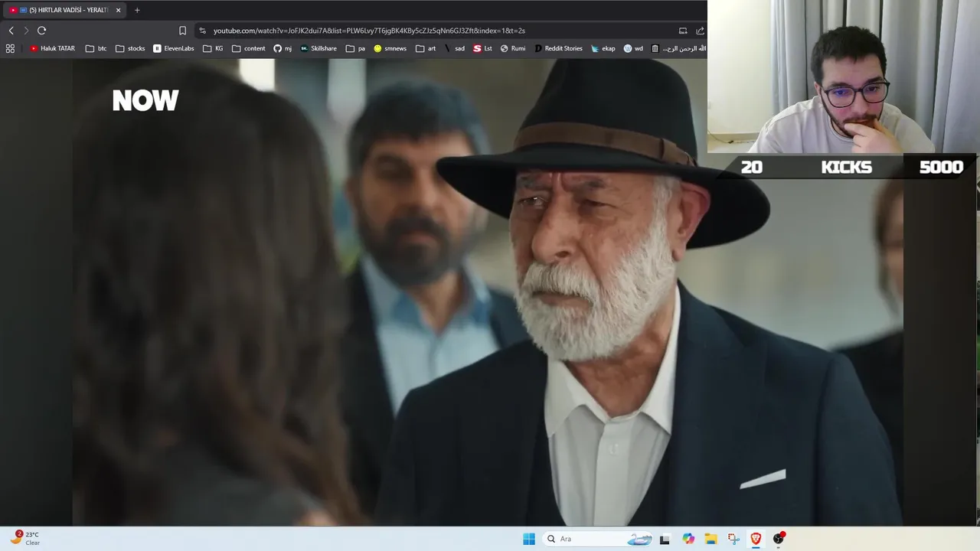Viewport: 980px width, 551px height.
Task: Open the apps grid in bookmarks bar
Action: tap(10, 48)
